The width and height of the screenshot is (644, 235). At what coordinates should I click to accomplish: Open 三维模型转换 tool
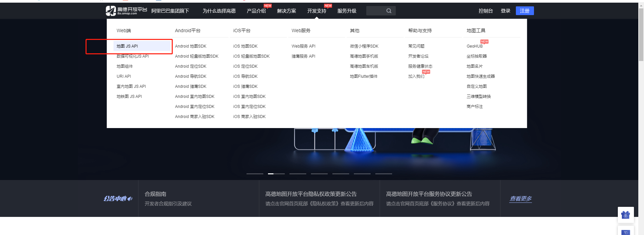point(479,97)
